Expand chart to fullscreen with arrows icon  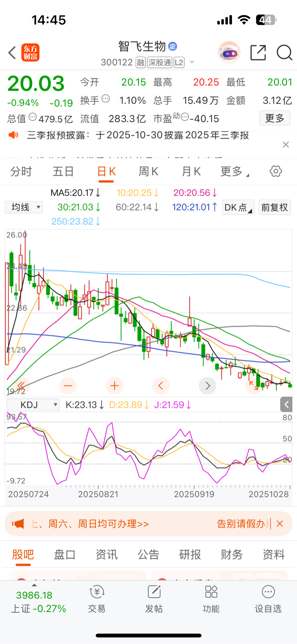[x=254, y=386]
